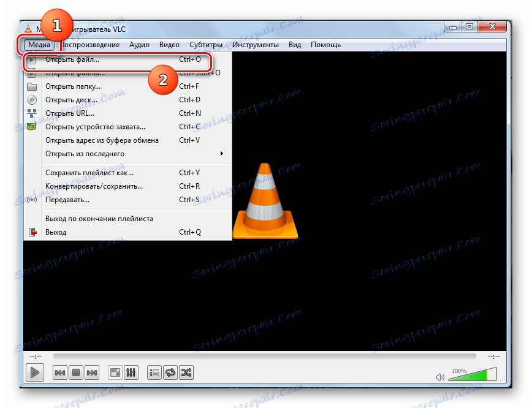Stop playback with the Stop button
532x408 pixels.
pos(75,373)
